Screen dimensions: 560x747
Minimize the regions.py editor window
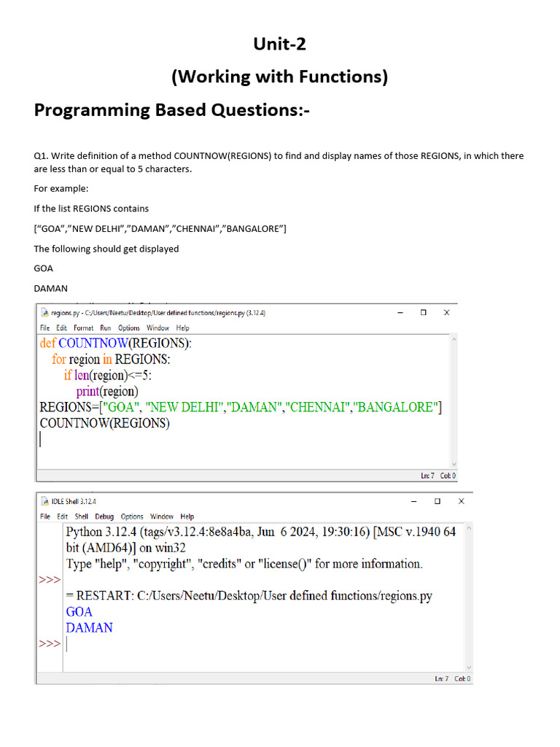pyautogui.click(x=400, y=312)
